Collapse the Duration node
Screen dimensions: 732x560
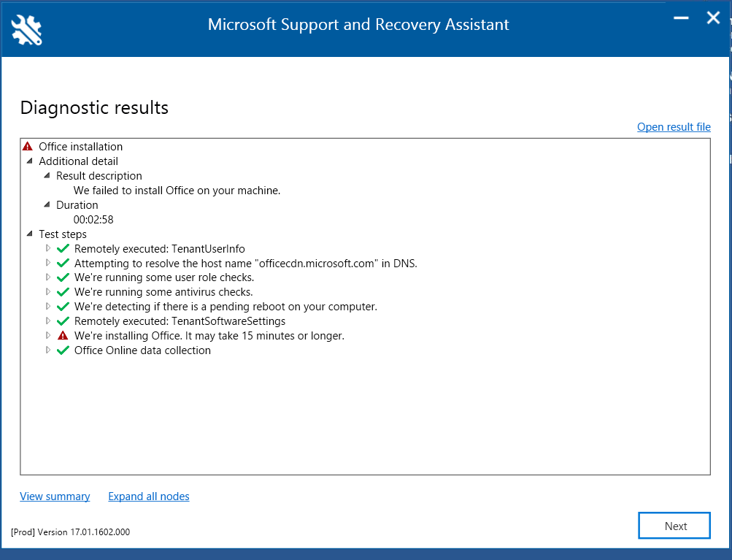[x=47, y=204]
